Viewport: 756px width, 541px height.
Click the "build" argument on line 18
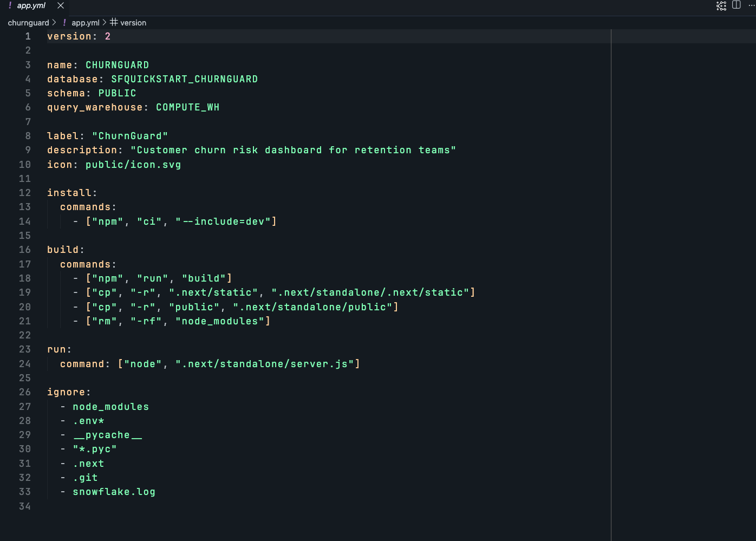tap(204, 278)
